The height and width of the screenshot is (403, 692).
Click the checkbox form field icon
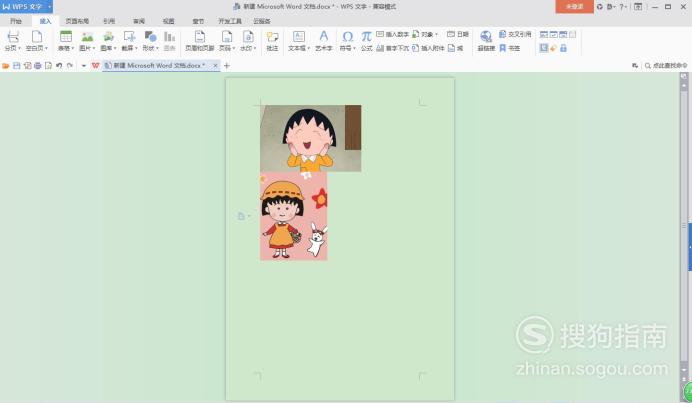click(553, 34)
